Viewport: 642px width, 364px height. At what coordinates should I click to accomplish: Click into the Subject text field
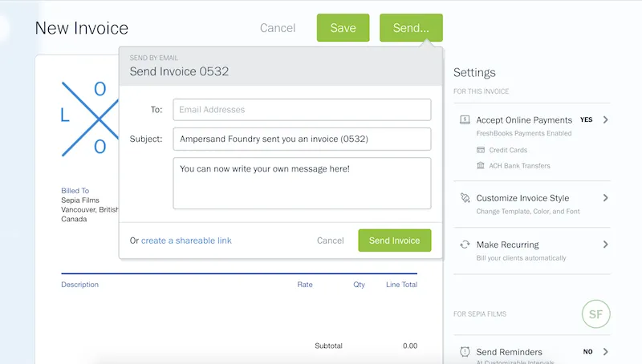302,139
